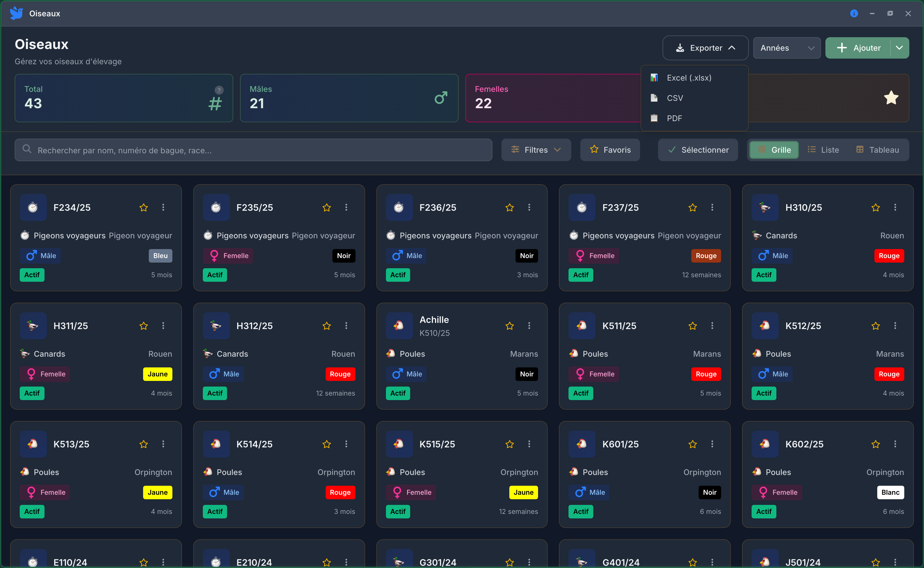Viewport: 924px width, 568px height.
Task: Collapse the Exporter dropdown
Action: coord(705,48)
